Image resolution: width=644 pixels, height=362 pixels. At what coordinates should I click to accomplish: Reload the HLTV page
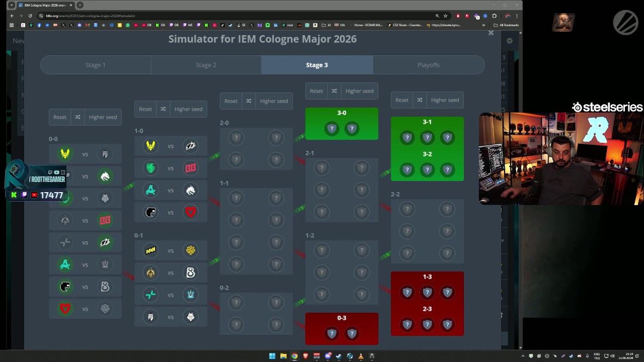click(30, 16)
